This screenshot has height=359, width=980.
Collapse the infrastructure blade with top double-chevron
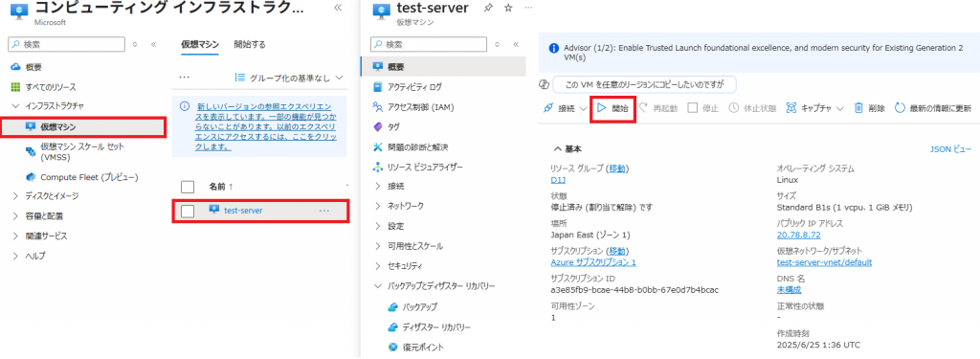tap(338, 8)
